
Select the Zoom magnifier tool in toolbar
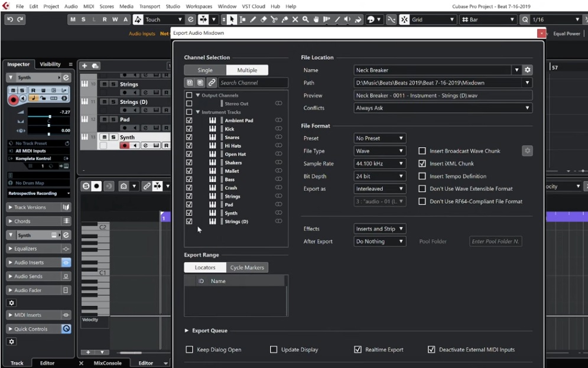pos(306,19)
